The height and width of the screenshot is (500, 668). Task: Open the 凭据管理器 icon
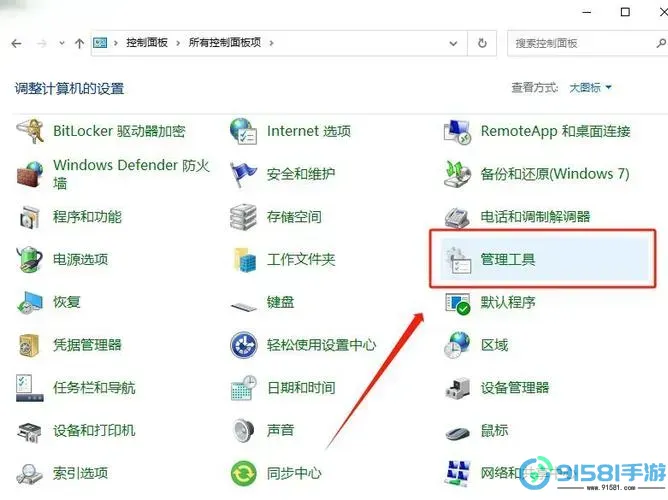tap(30, 345)
